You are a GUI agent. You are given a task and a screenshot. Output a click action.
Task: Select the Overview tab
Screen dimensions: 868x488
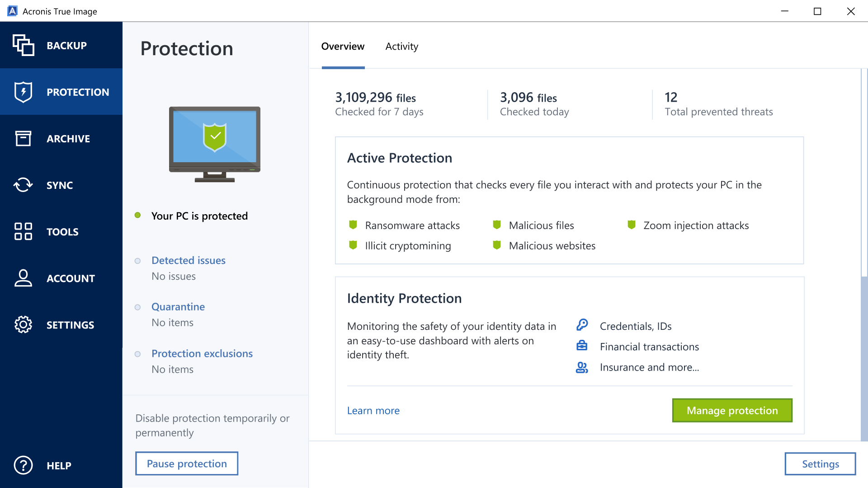click(343, 47)
